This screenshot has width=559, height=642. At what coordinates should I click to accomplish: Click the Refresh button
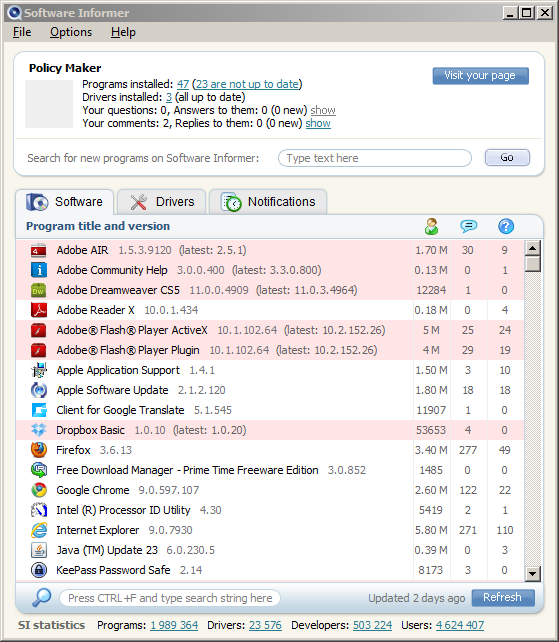pos(503,598)
